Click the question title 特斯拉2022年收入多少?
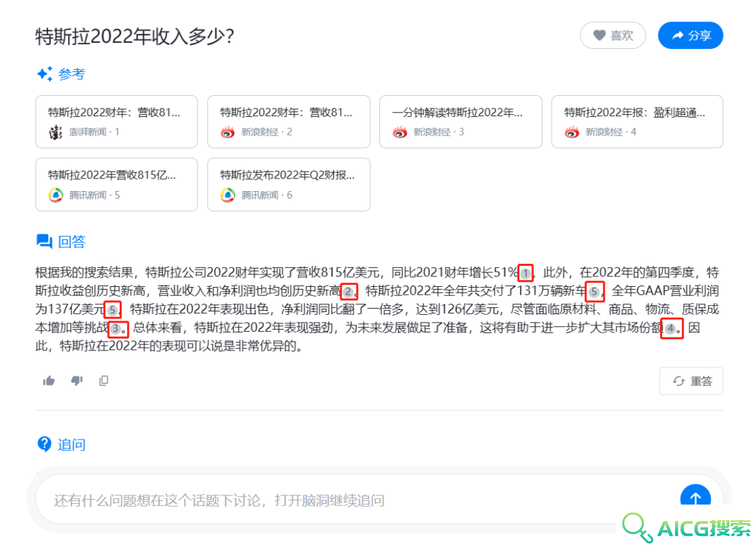This screenshot has height=550, width=756. (x=135, y=36)
